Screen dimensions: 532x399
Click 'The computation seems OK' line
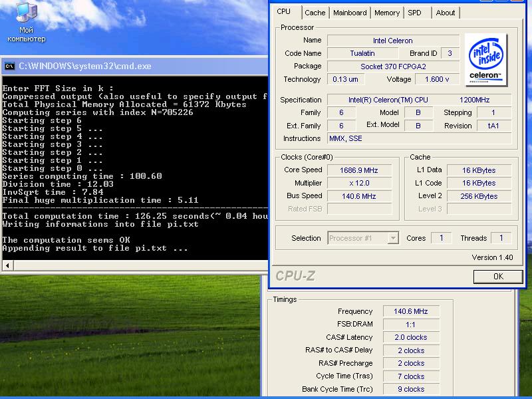click(x=66, y=240)
